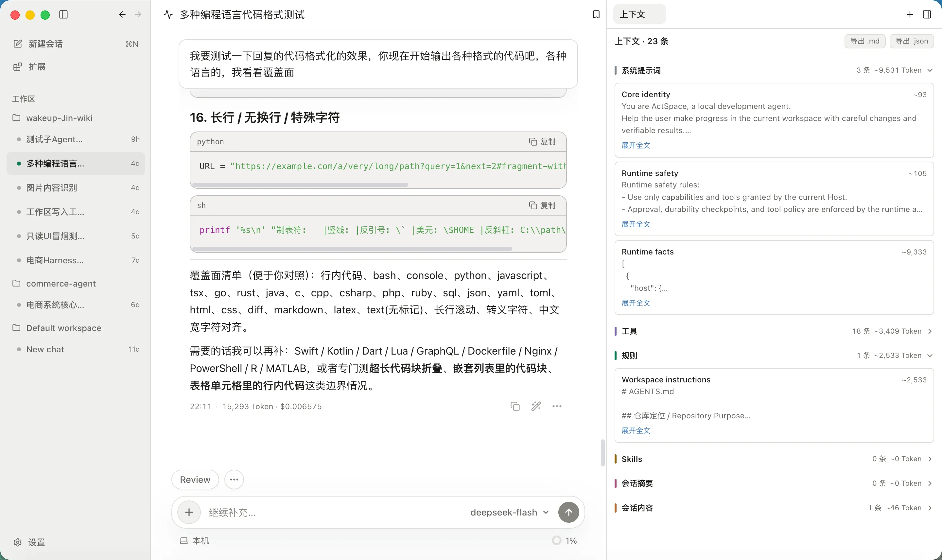
Task: Select the 上下文 tab
Action: point(639,14)
